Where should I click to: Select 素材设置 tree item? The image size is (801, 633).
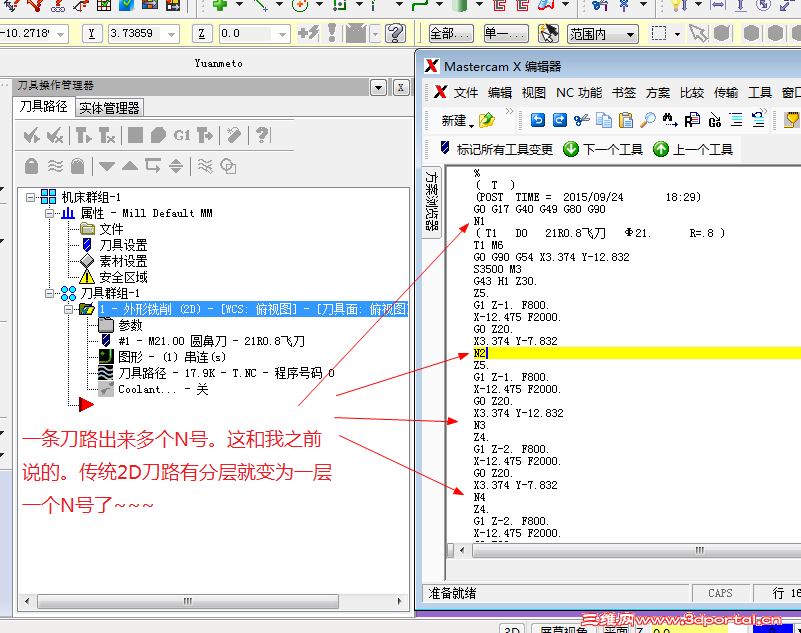123,261
